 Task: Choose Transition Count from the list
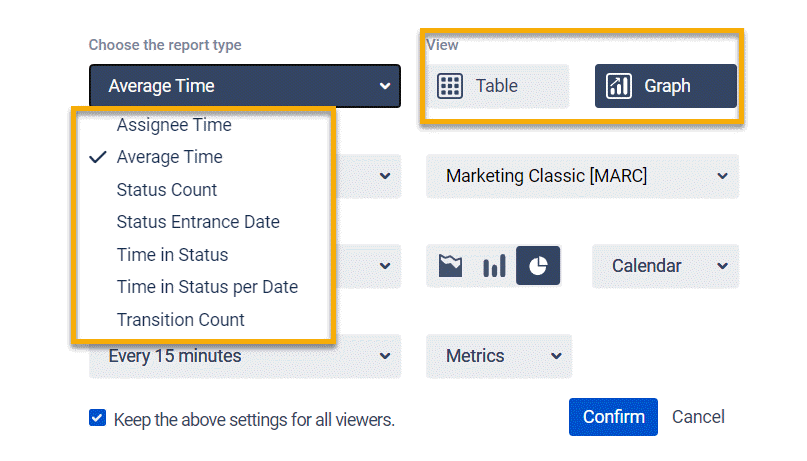click(181, 320)
